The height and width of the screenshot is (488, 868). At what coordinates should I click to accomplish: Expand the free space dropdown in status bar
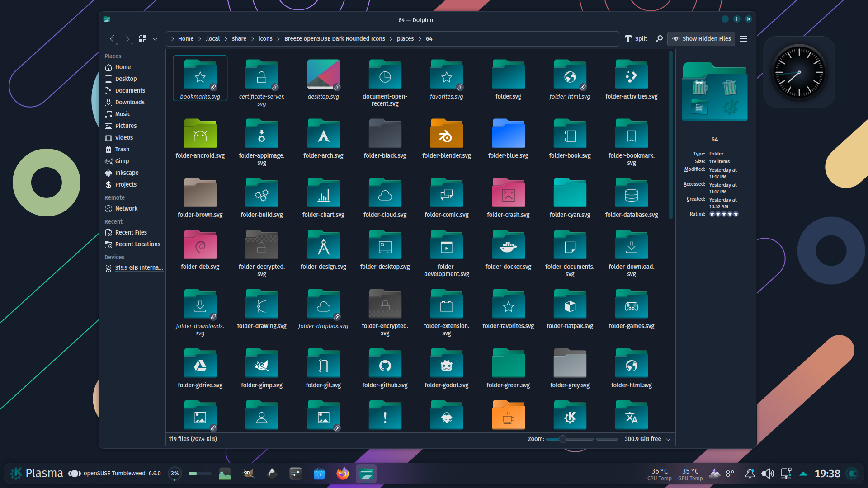[x=668, y=439]
